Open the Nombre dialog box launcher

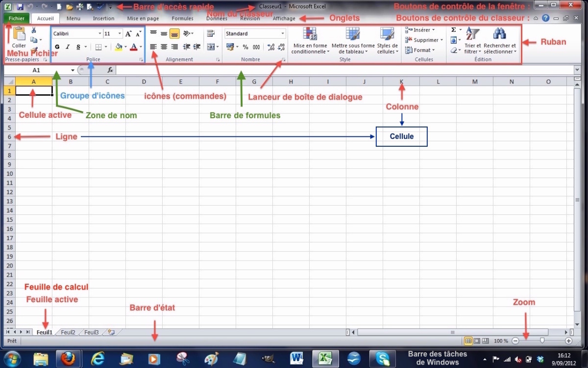pos(284,60)
